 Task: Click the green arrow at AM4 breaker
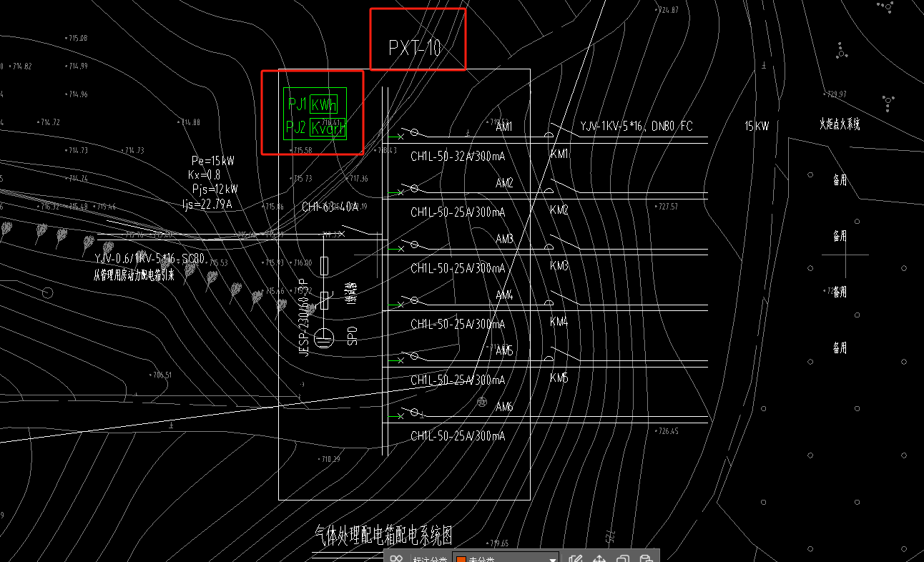click(x=396, y=305)
